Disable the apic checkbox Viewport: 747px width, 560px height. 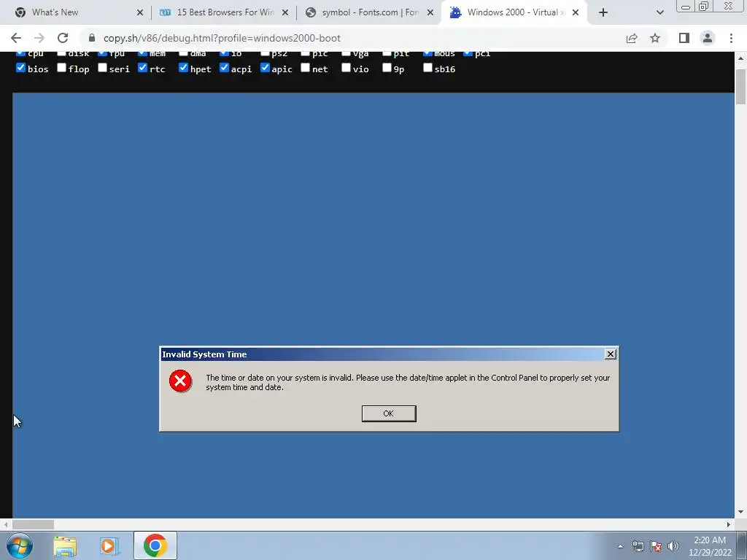click(x=265, y=68)
